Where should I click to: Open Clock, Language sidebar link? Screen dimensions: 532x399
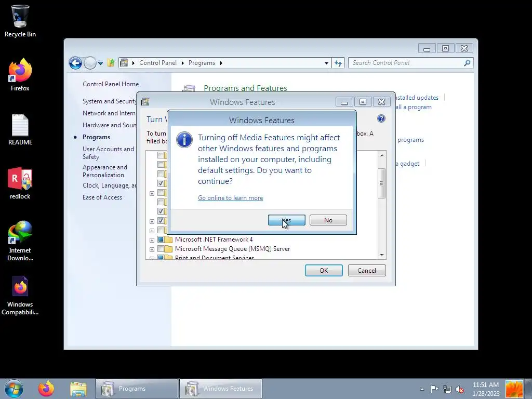click(109, 185)
